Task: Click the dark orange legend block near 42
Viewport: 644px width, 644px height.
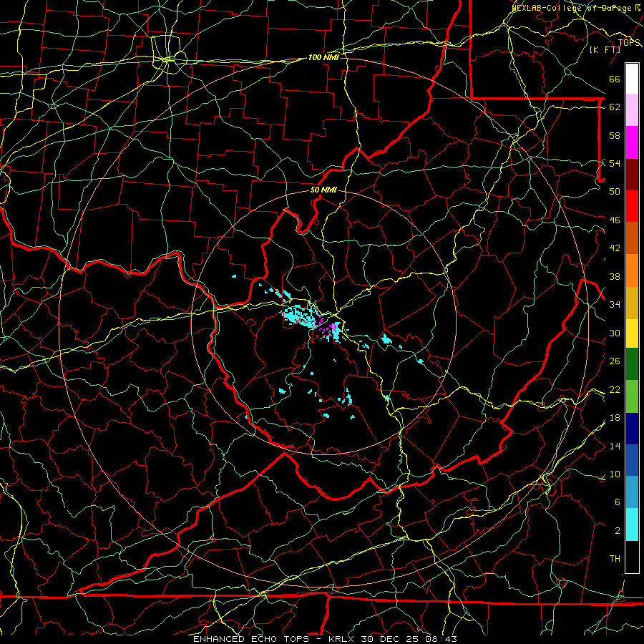Action: tap(632, 238)
